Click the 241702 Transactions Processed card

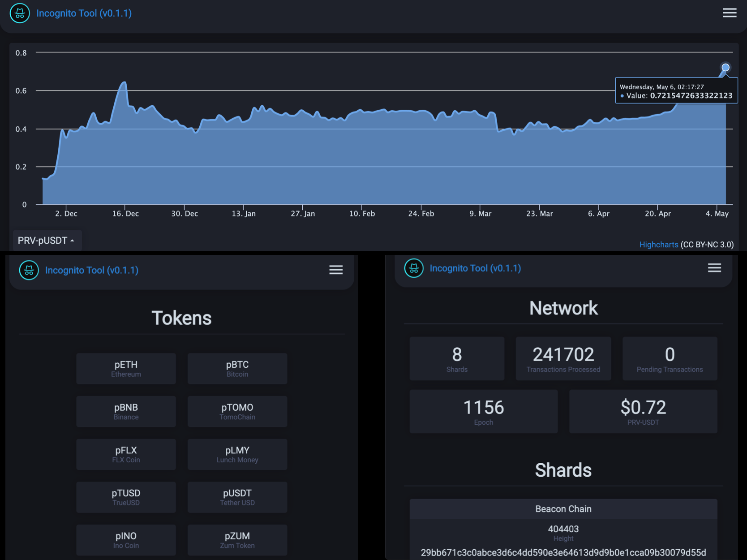563,359
